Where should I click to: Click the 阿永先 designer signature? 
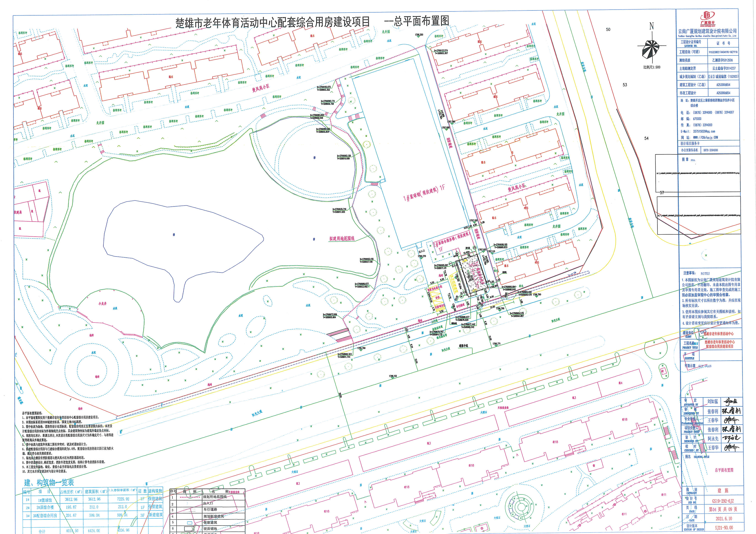(x=731, y=438)
